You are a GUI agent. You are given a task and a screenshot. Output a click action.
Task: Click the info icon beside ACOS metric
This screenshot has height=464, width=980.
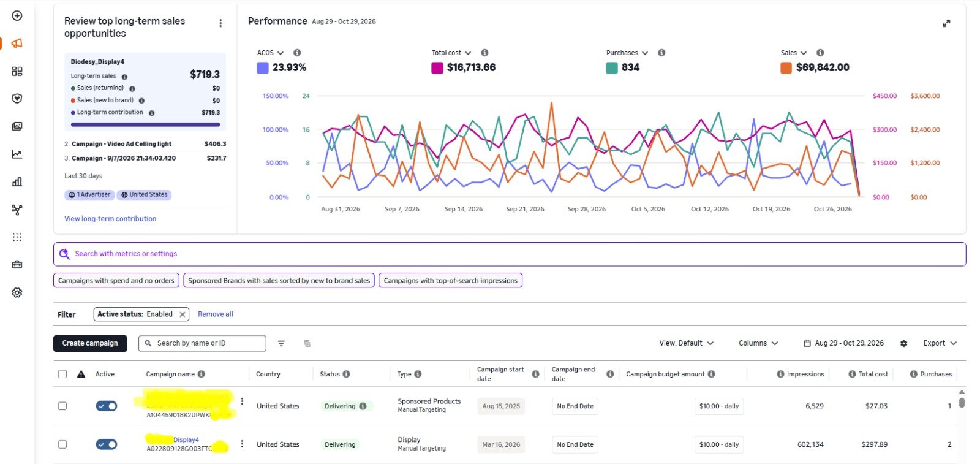coord(297,53)
